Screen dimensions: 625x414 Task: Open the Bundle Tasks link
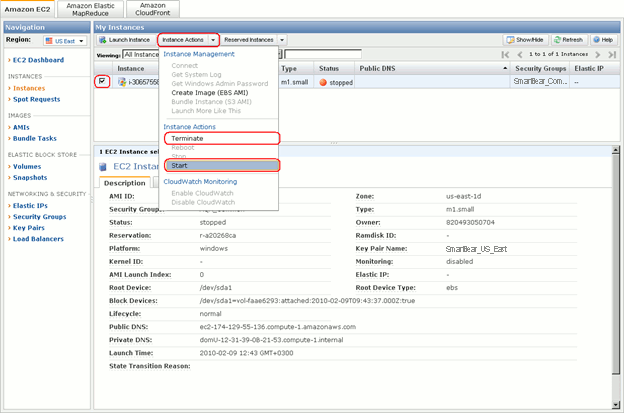pyautogui.click(x=35, y=139)
